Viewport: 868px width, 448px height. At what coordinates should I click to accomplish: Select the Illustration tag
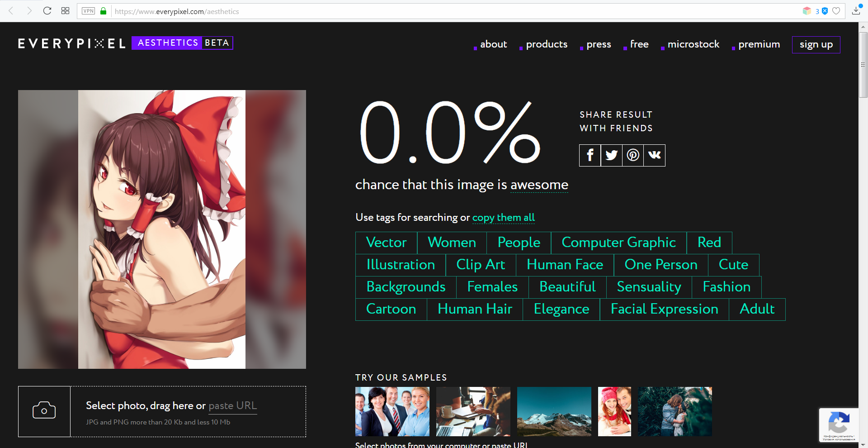point(401,265)
